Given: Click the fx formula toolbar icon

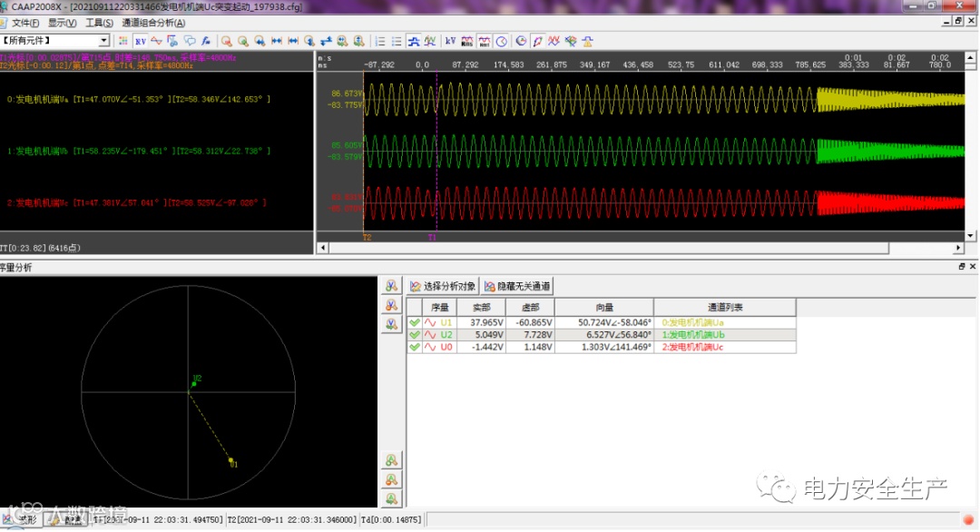Looking at the screenshot, I should pyautogui.click(x=207, y=41).
